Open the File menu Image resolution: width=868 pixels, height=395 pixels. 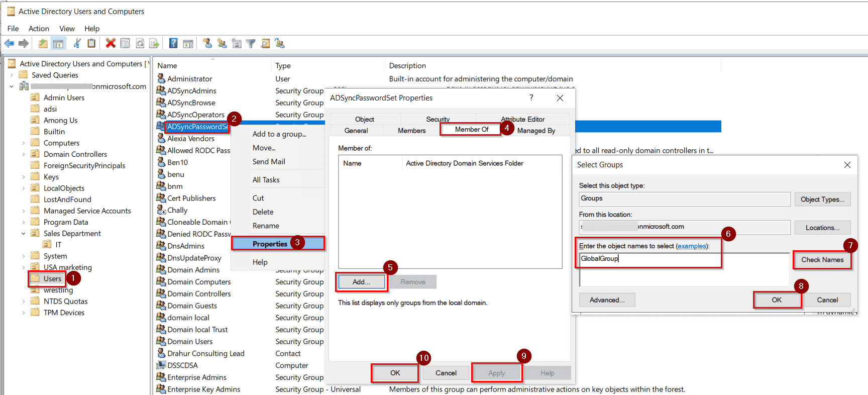[13, 29]
